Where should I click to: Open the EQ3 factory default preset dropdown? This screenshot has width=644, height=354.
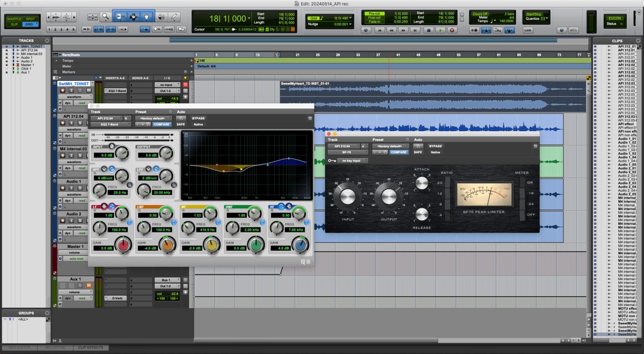(153, 118)
